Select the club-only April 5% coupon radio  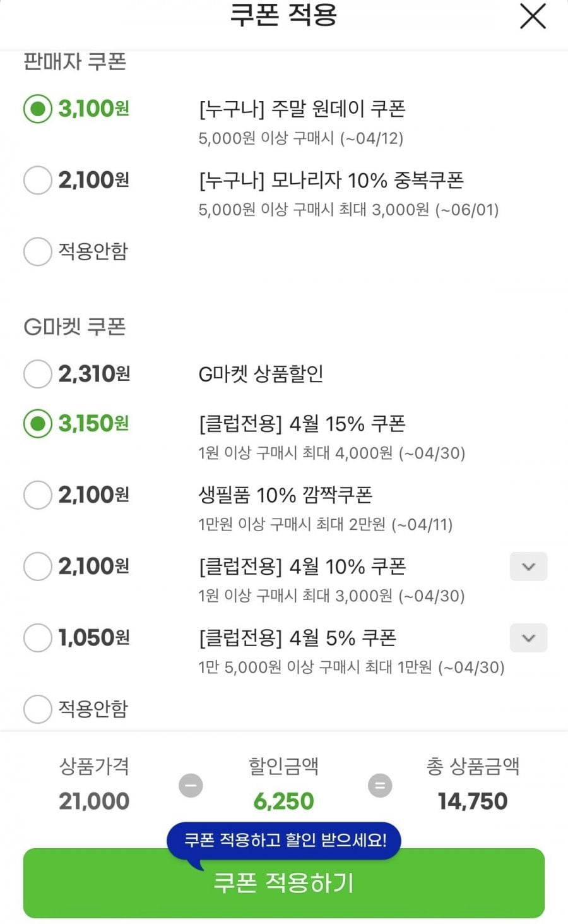37,637
